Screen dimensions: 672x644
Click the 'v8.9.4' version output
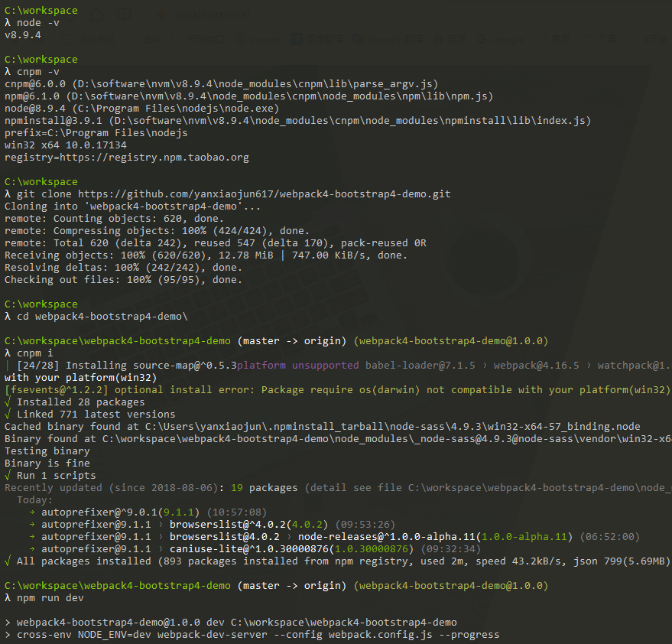coord(23,34)
